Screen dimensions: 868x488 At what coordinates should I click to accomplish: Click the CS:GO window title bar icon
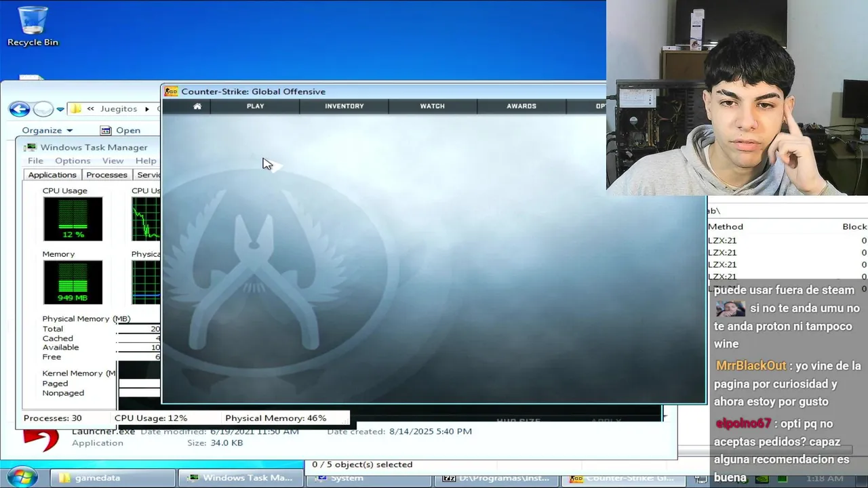[172, 91]
